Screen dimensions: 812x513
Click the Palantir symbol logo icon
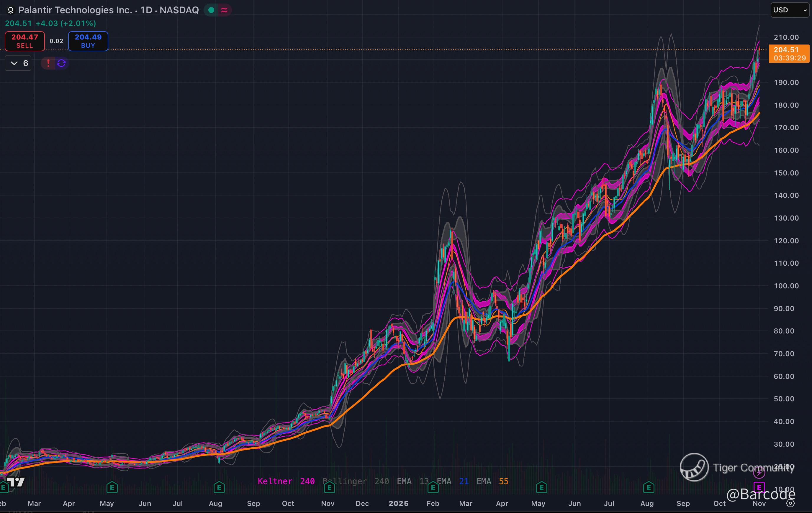(10, 10)
